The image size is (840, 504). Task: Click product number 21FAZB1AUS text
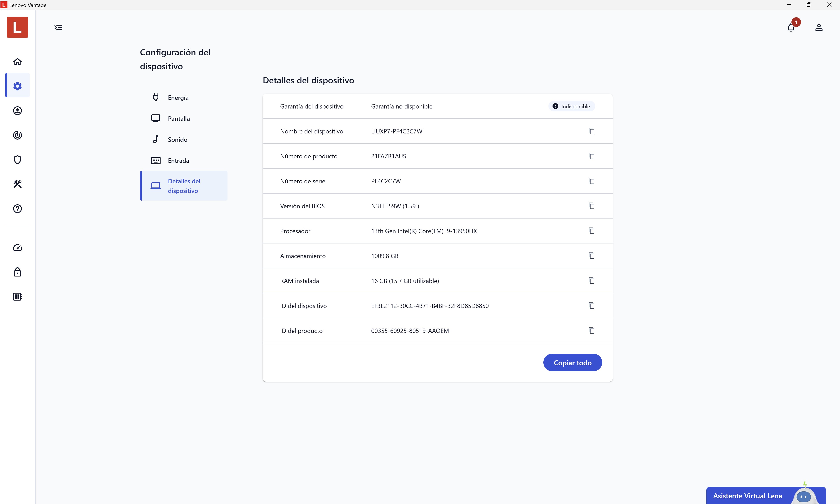tap(388, 156)
